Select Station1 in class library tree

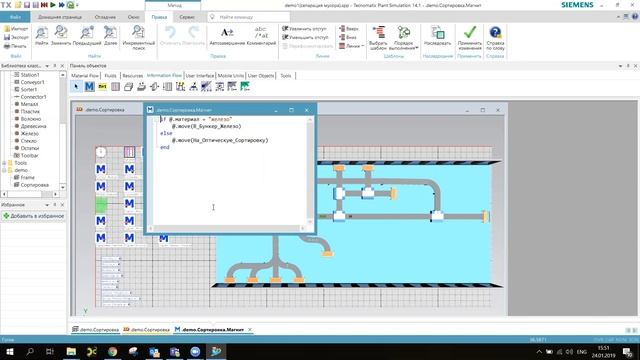click(30, 75)
